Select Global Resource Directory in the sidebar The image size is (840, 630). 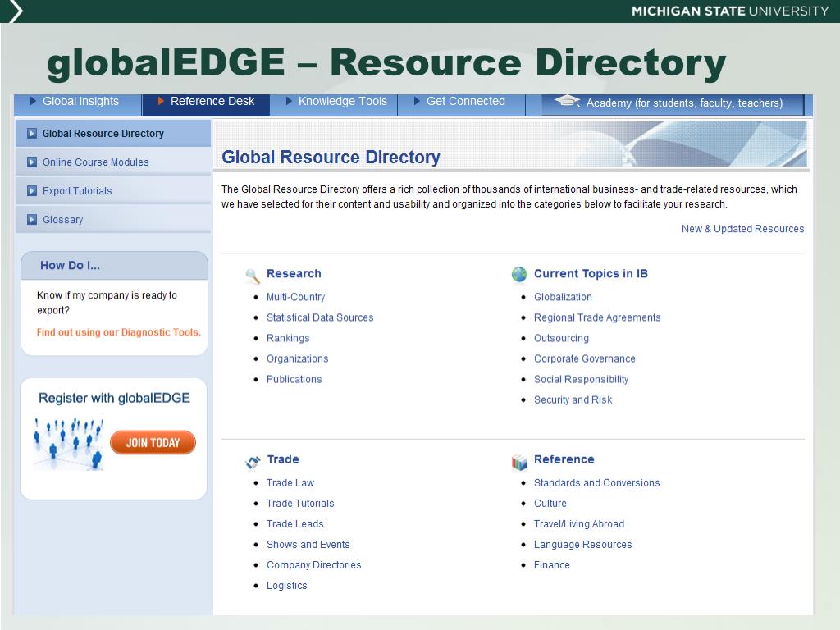113,134
